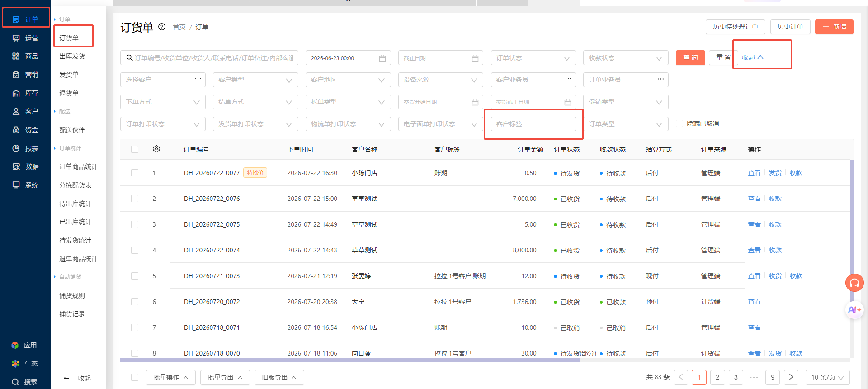Open the 批量操作 dropdown menu

click(171, 377)
